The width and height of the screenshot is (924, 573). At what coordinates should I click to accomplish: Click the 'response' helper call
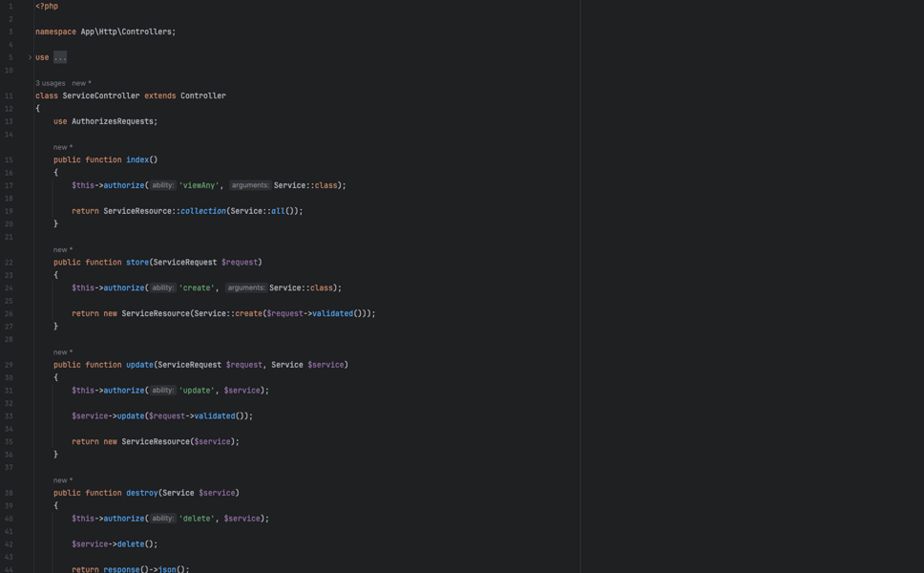tap(121, 569)
